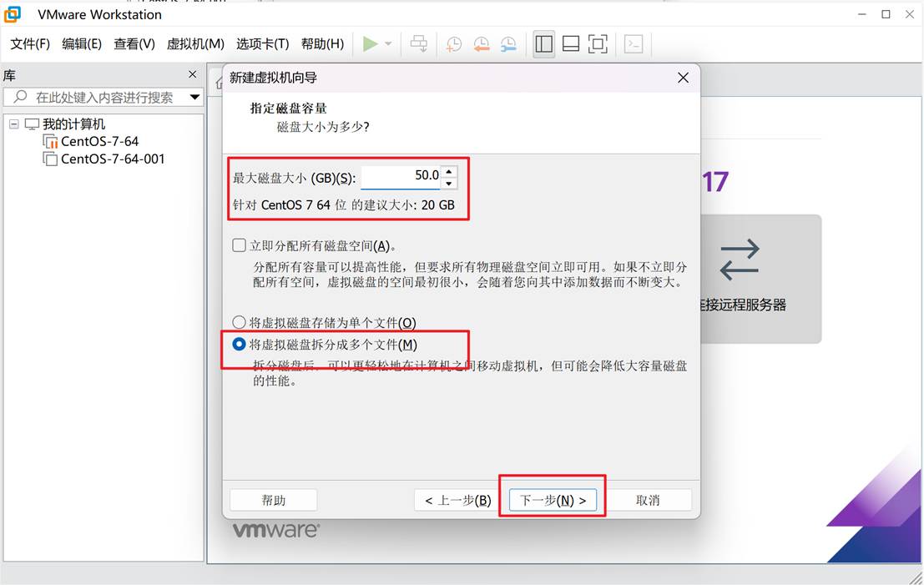Click the console view toolbar icon

click(634, 44)
